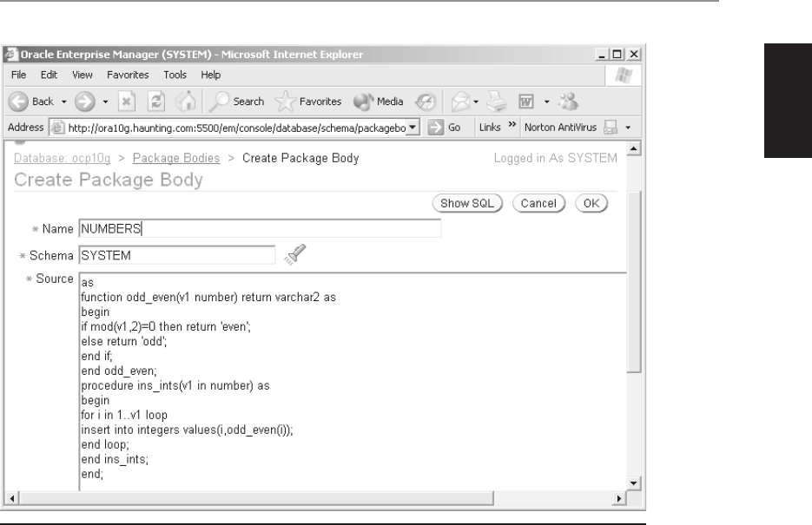The image size is (812, 525).
Task: Click the Home icon
Action: click(x=185, y=102)
